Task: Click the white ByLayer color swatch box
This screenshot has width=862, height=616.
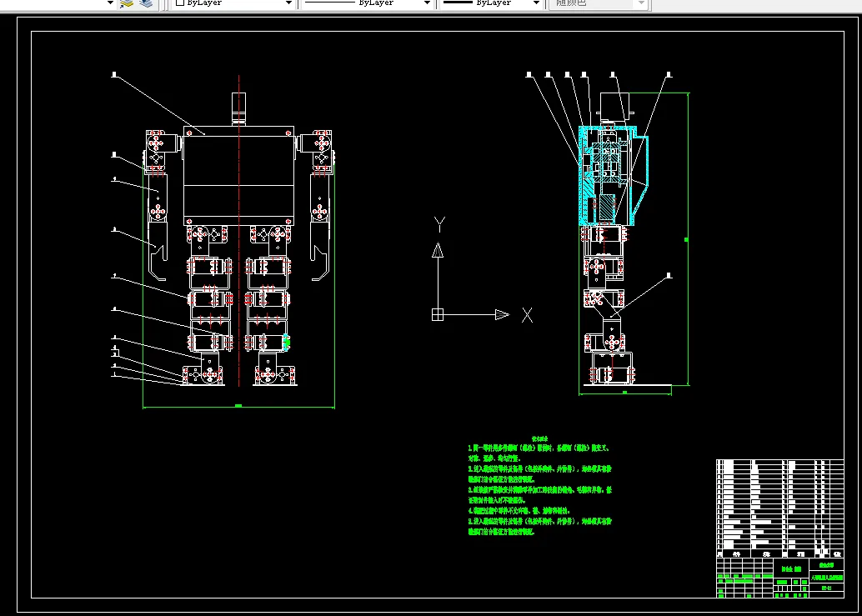Action: [180, 3]
